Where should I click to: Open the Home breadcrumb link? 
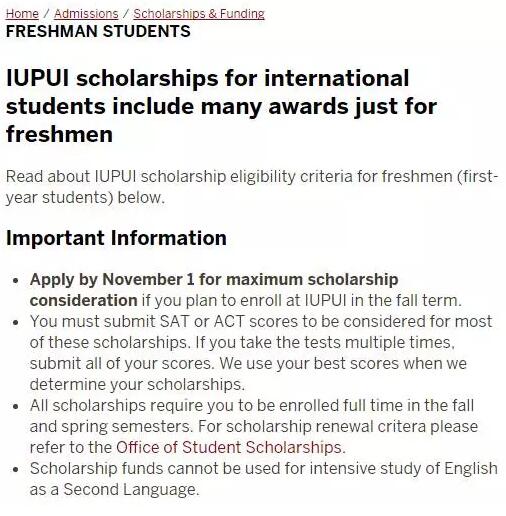22,14
